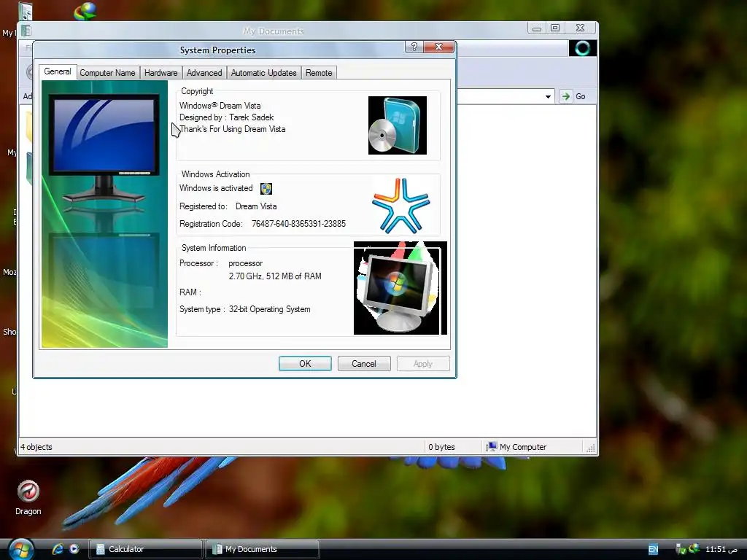
Task: Click '0 bytes' in status bar
Action: click(441, 447)
